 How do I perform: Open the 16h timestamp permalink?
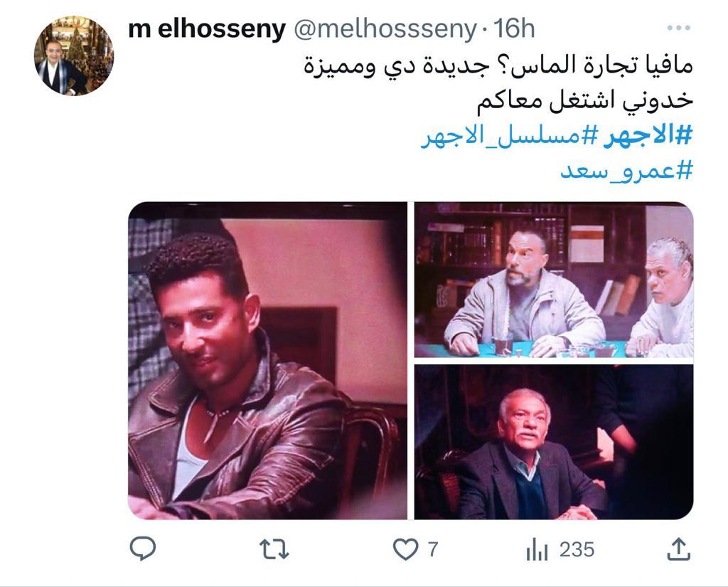tap(515, 28)
